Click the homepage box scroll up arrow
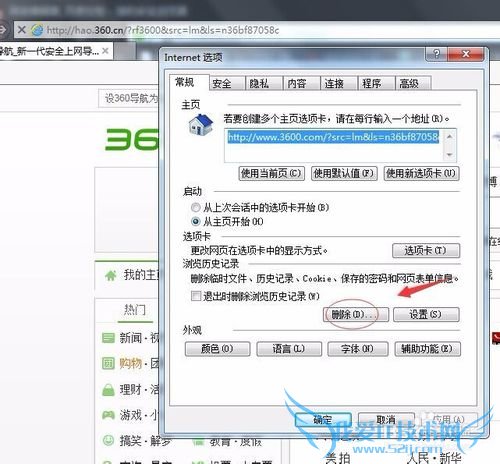This screenshot has width=500, height=464. pyautogui.click(x=449, y=136)
